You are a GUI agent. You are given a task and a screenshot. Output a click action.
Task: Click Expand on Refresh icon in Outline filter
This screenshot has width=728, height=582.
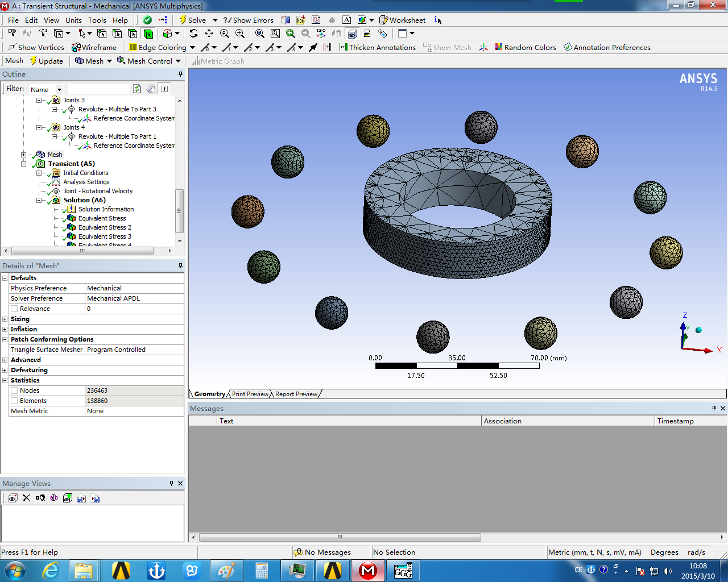[x=164, y=89]
